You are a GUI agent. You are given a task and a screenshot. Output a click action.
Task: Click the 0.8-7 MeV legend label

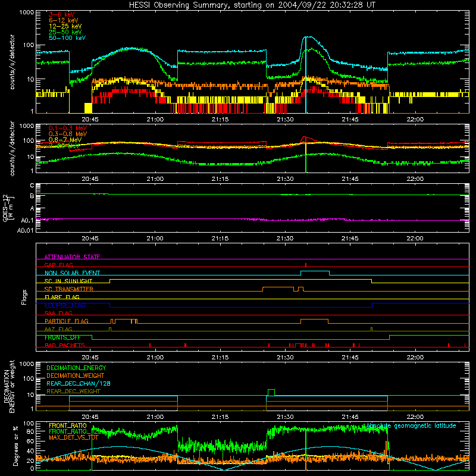coord(65,140)
